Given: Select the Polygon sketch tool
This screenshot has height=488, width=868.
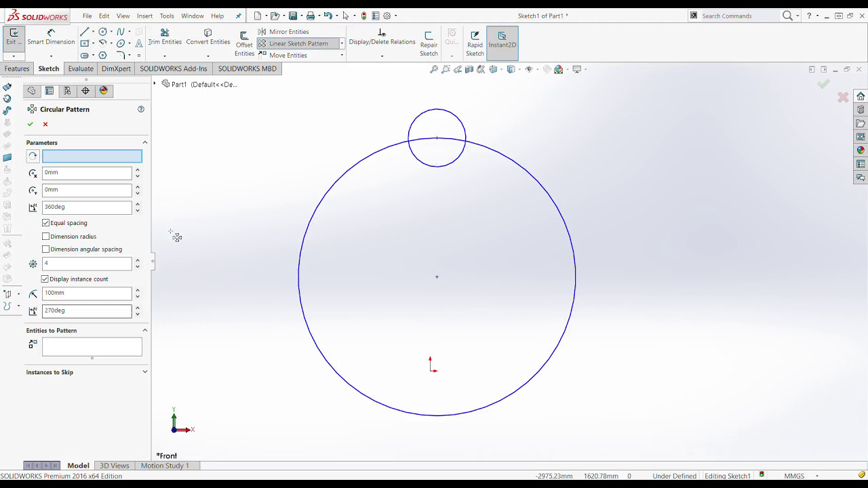Looking at the screenshot, I should coord(102,55).
